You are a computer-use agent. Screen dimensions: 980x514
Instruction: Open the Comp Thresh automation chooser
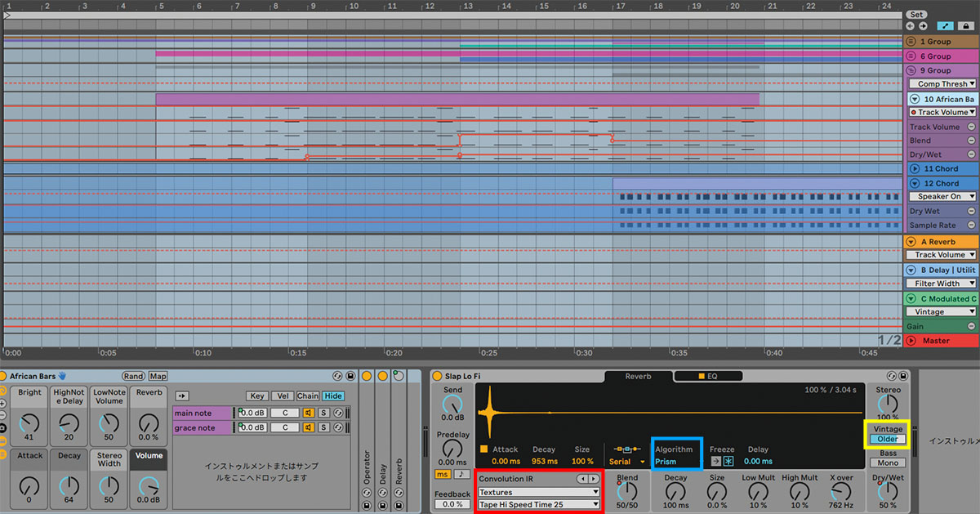point(942,84)
